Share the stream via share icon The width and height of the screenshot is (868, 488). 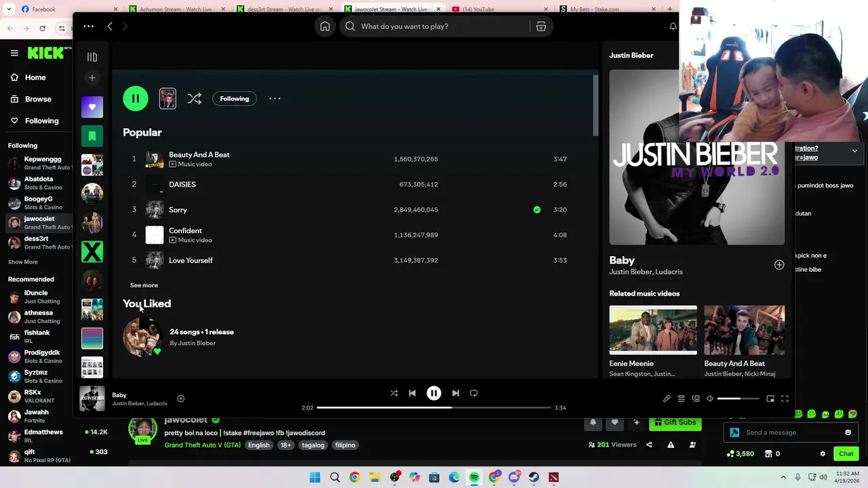point(649,445)
